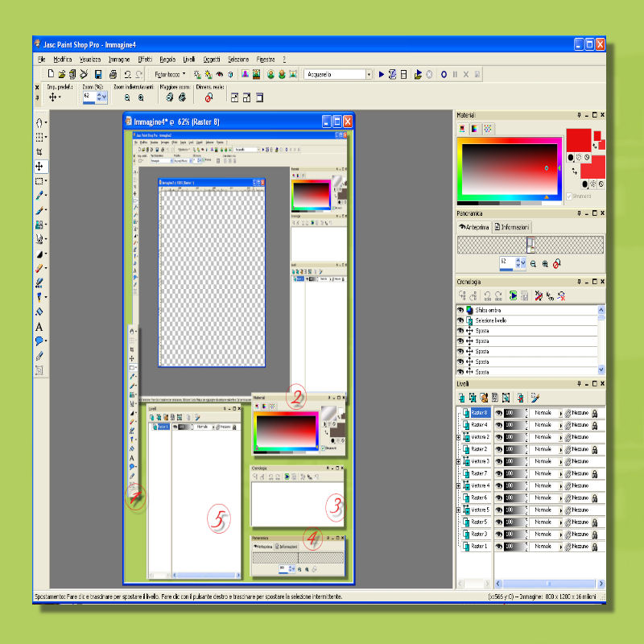Click the New mask layer icon in Livelli

coord(495,398)
